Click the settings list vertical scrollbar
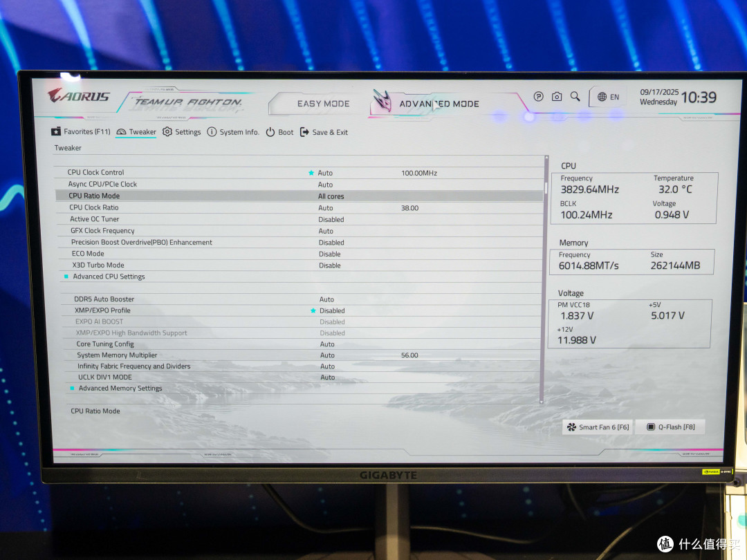The height and width of the screenshot is (560, 747). point(544,279)
